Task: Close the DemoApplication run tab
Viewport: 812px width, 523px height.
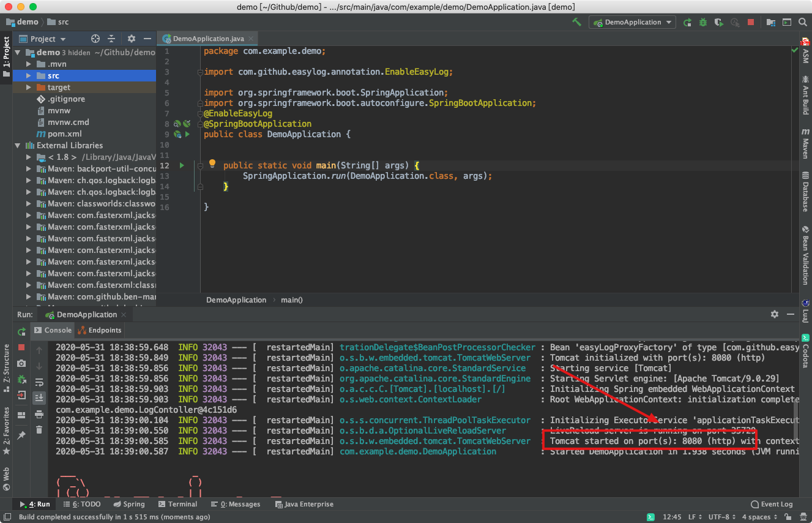Action: [125, 315]
